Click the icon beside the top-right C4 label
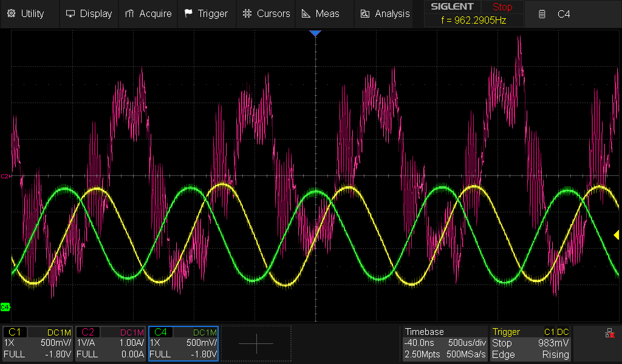Image resolution: width=622 pixels, height=364 pixels. (542, 13)
